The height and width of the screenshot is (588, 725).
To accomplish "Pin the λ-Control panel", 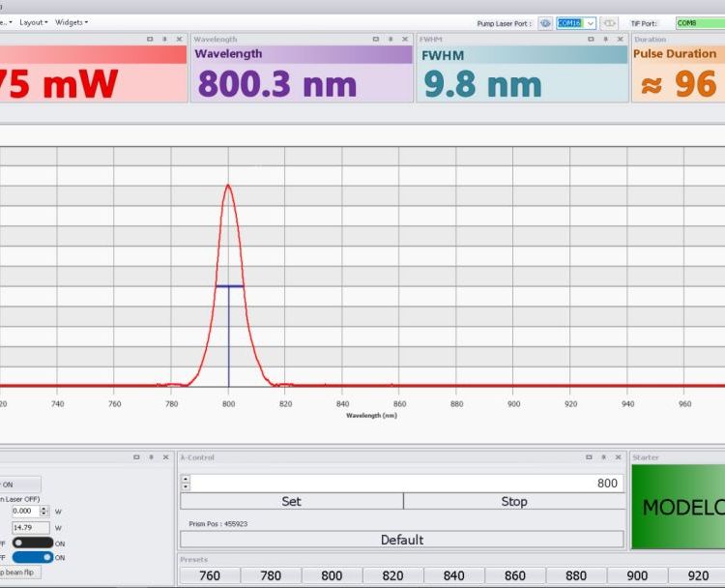I will pyautogui.click(x=603, y=457).
